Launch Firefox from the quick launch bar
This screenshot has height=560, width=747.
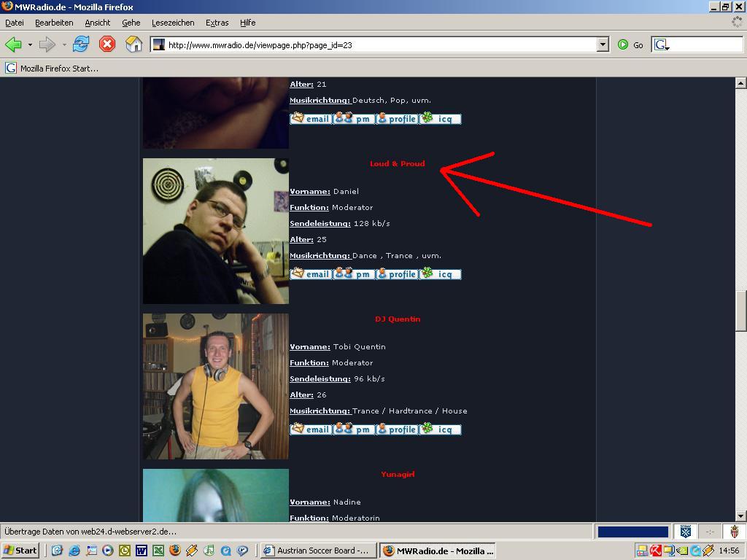pyautogui.click(x=175, y=551)
